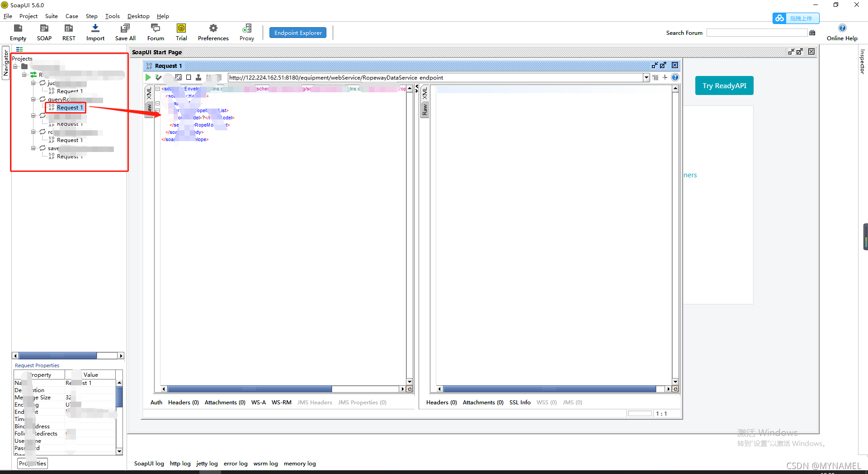Click the Proxy toolbar icon
Image resolution: width=868 pixels, height=474 pixels.
click(x=247, y=28)
